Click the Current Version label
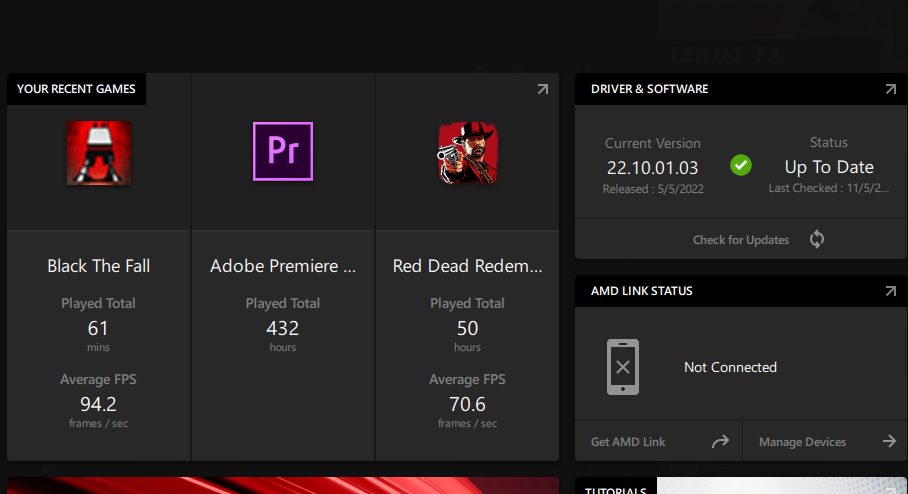Image resolution: width=908 pixels, height=494 pixels. (x=653, y=143)
